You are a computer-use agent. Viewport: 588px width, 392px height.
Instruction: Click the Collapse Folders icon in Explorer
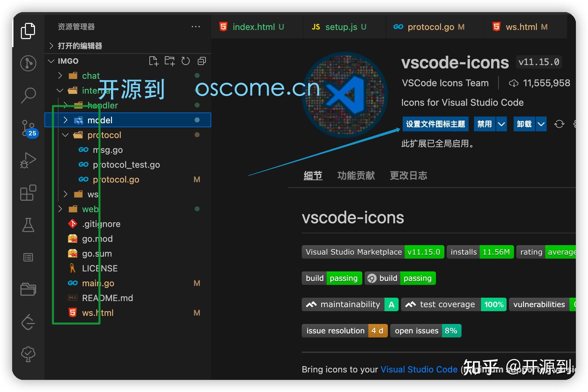[x=201, y=61]
